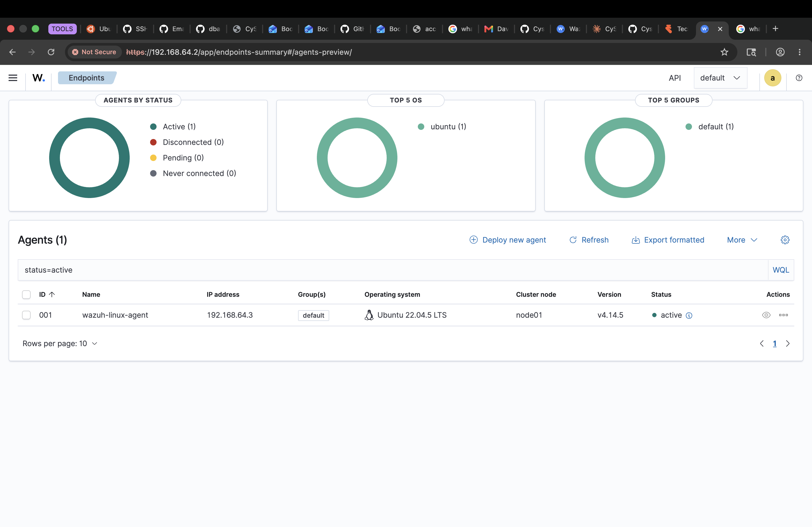Bookmark page with star icon
Viewport: 812px width, 527px height.
[724, 52]
